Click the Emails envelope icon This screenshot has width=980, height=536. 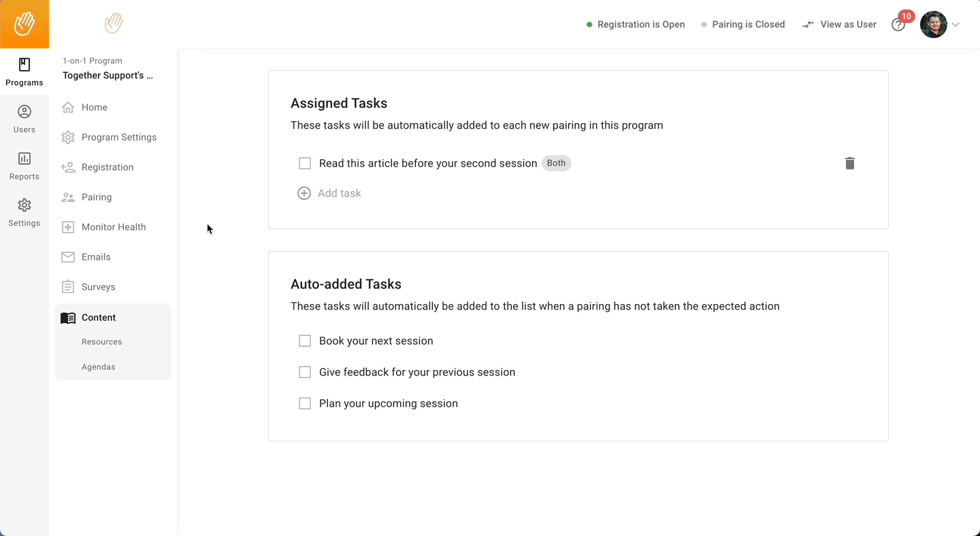(68, 257)
